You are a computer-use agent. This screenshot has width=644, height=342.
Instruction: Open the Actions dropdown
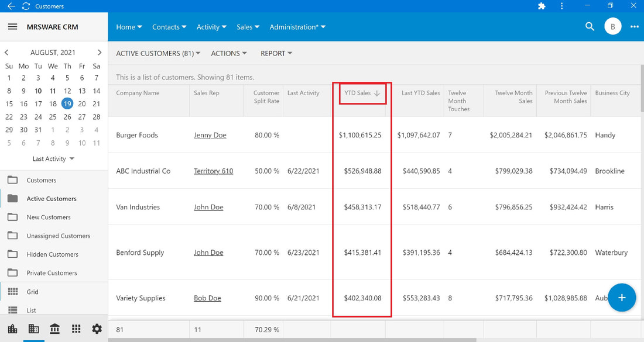(x=229, y=53)
